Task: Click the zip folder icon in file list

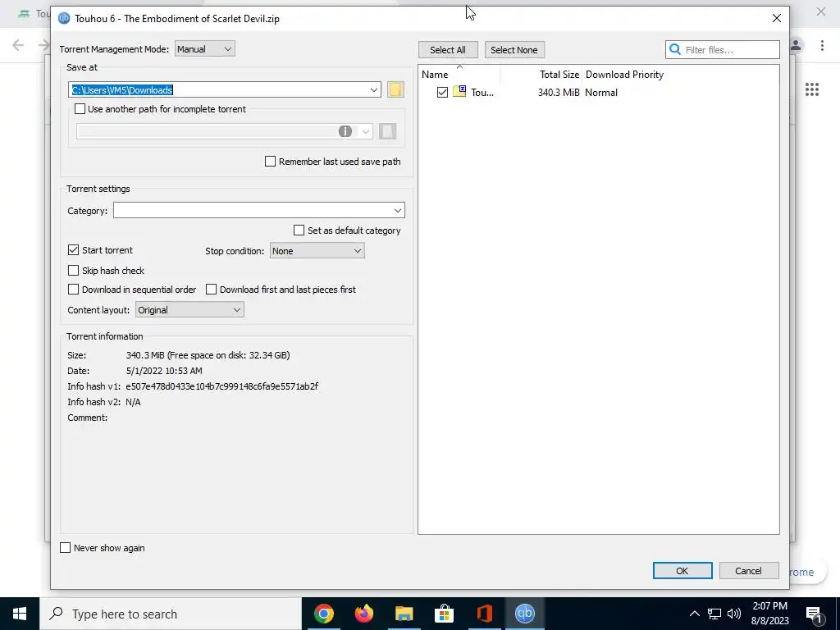Action: pos(459,92)
